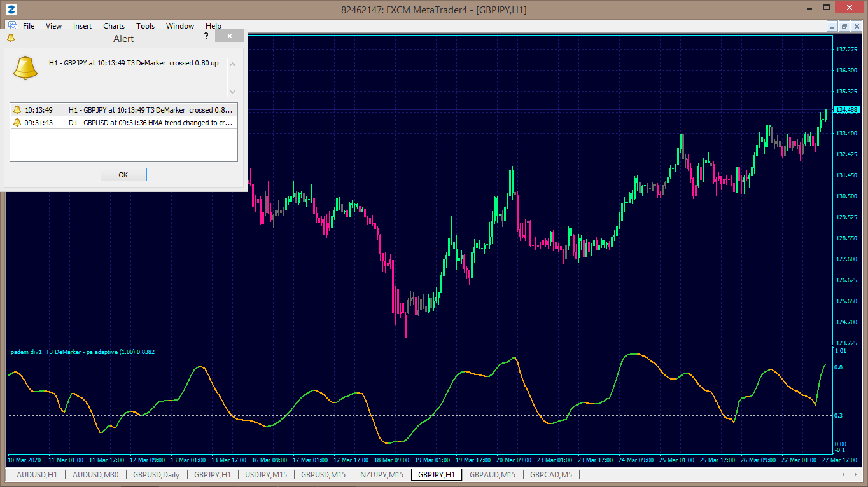
Task: Click bell icon of the 10:13:49 alert row
Action: (17, 110)
